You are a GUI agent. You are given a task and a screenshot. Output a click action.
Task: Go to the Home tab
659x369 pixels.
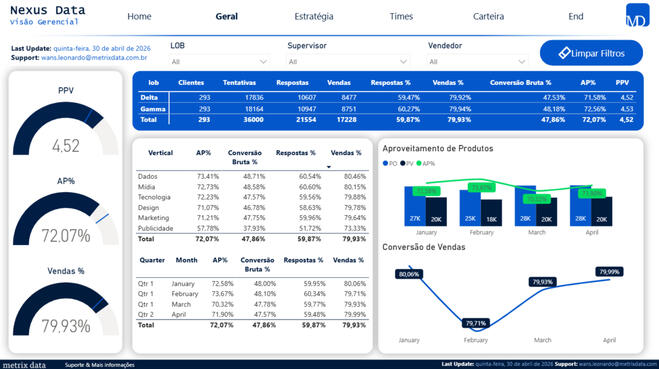(x=139, y=16)
